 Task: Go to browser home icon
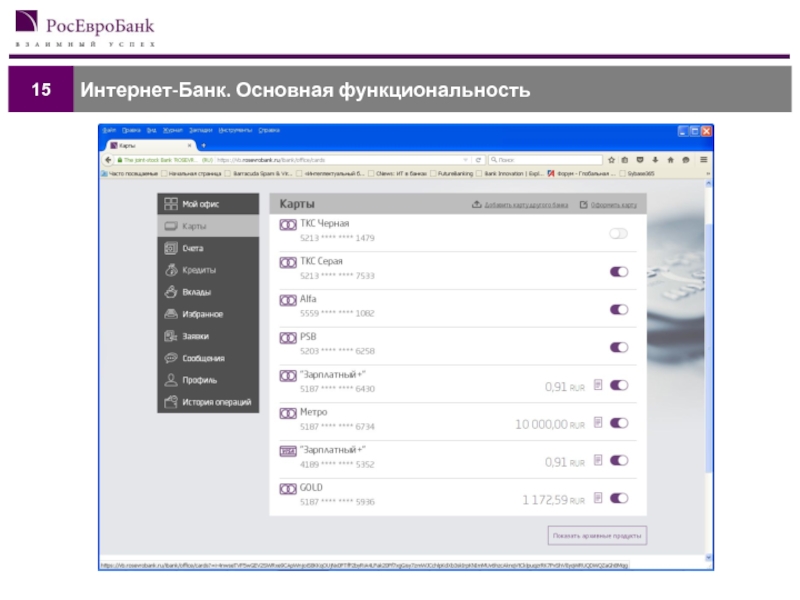670,160
